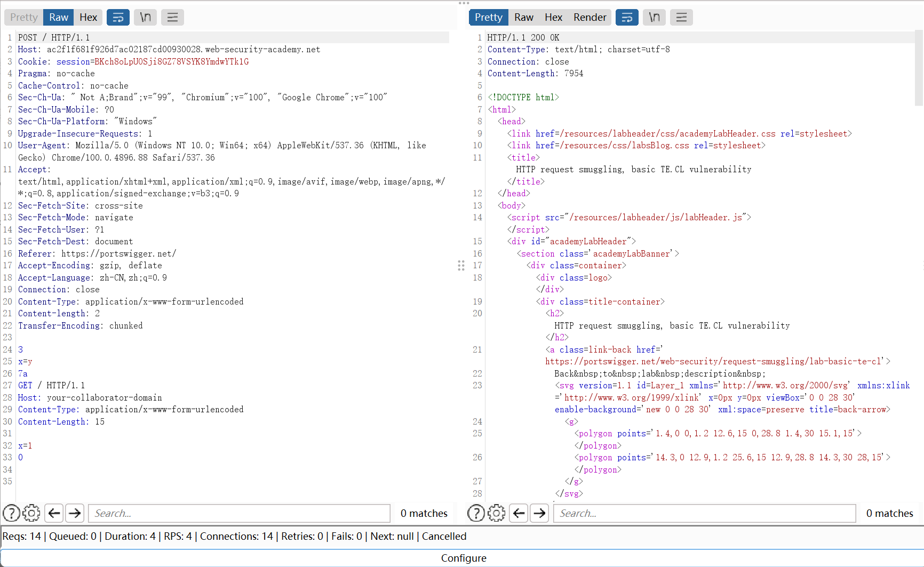Go to next search match in response
Image resolution: width=924 pixels, height=567 pixels.
[x=539, y=513]
